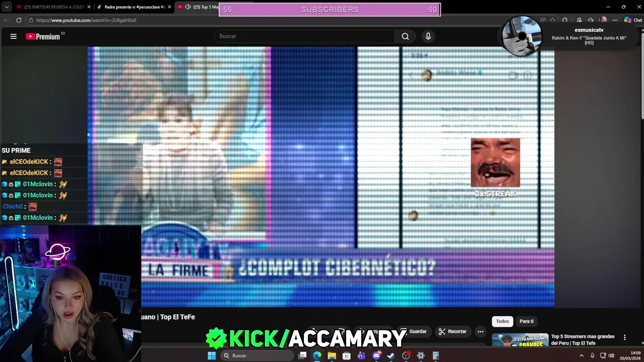Open the browser favorites list icon
Image resolution: width=644 pixels, height=362 pixels.
point(591,20)
